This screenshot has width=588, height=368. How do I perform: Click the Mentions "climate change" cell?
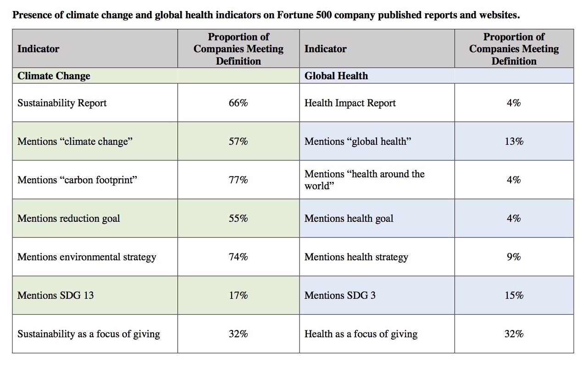[75, 142]
